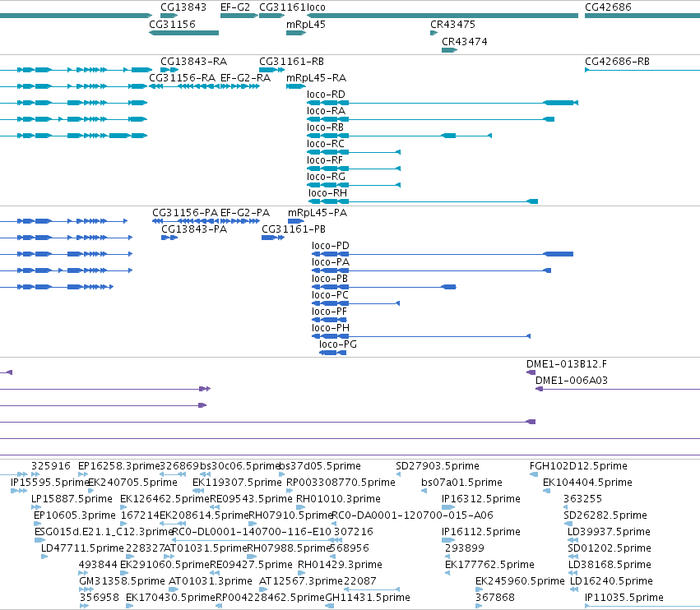The image size is (700, 610).
Task: Click the RC0-DA0001-120700-015-A06 EST label
Action: click(412, 515)
